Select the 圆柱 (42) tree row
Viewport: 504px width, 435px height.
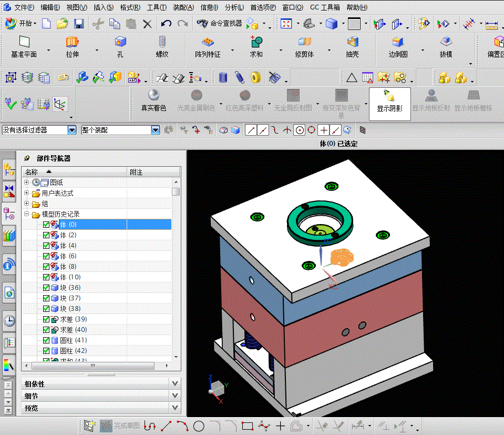96,351
